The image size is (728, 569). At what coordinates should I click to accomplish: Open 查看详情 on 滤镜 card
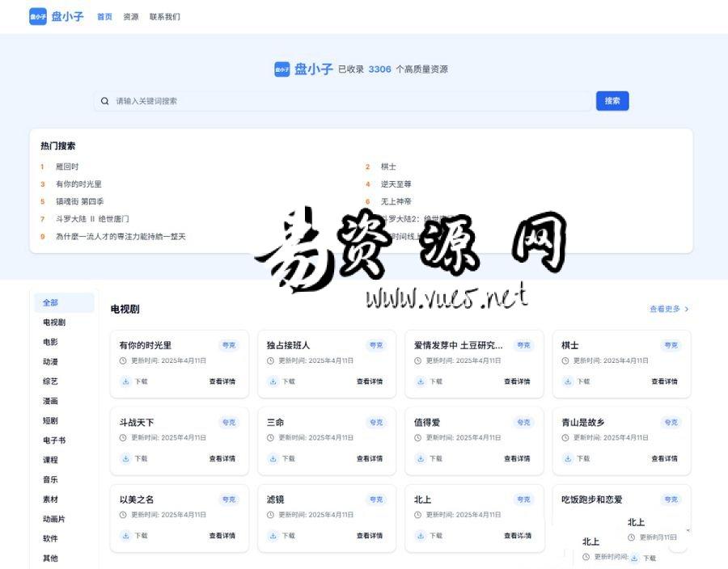click(x=370, y=536)
